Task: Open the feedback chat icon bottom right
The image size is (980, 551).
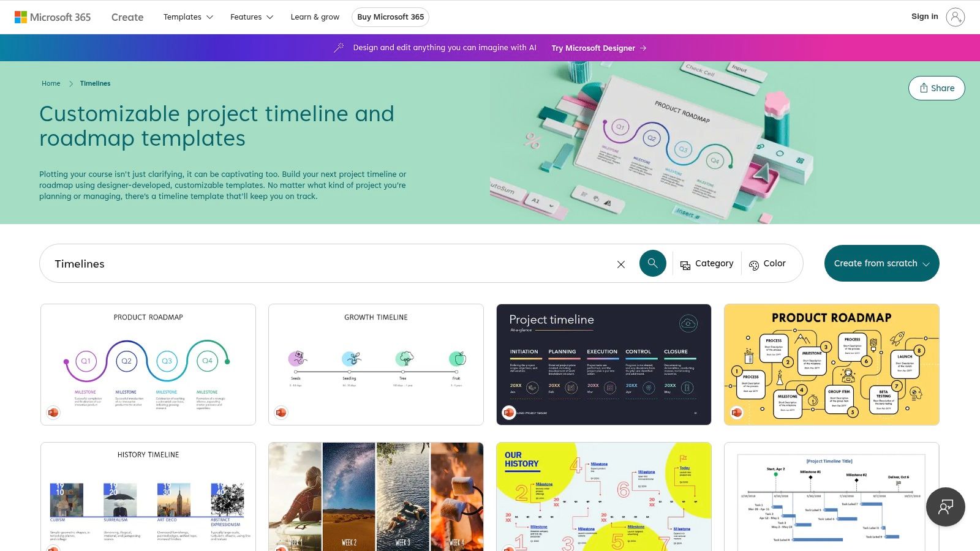Action: (x=945, y=507)
